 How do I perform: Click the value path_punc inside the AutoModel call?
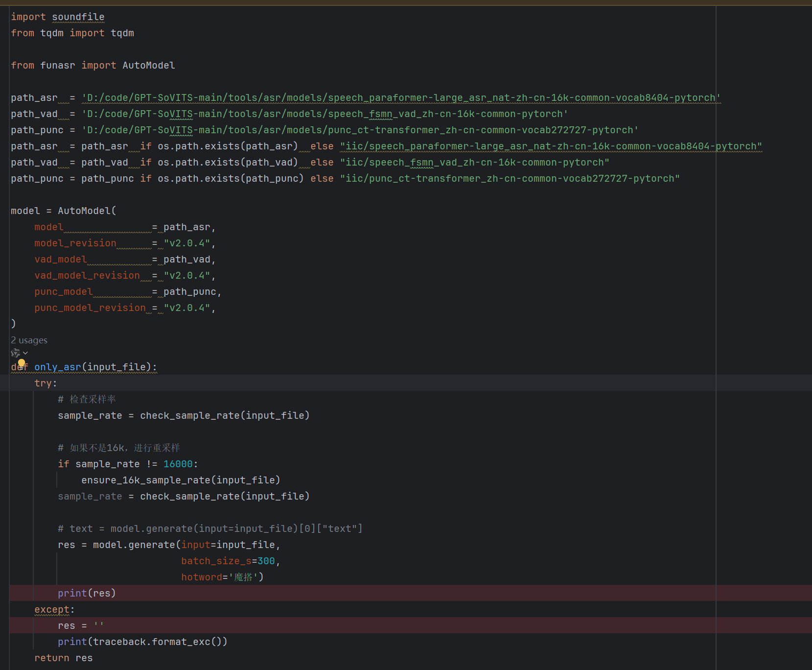190,291
